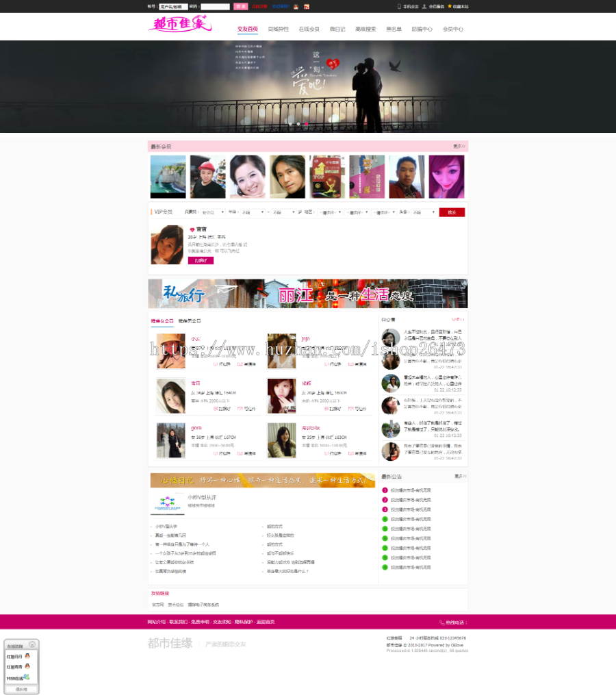Click member name jojo
The image size is (616, 695).
point(306,339)
